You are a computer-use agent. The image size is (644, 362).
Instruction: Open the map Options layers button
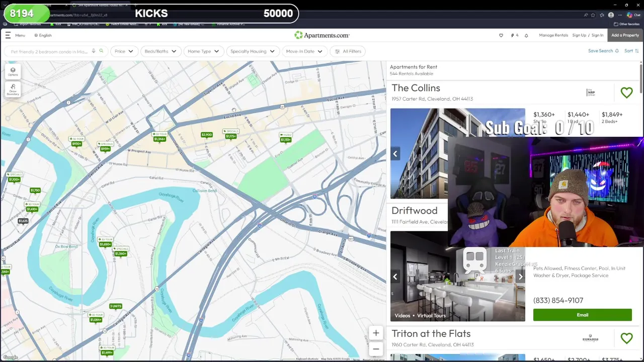(x=13, y=72)
